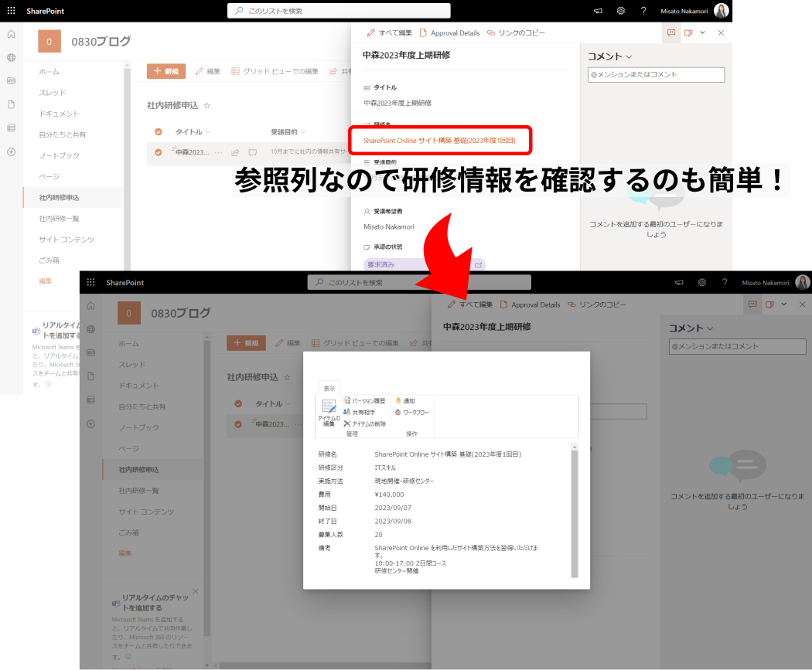812x670 pixels.
Task: Open the home icon in the lower window's left rail
Action: pyautogui.click(x=91, y=306)
